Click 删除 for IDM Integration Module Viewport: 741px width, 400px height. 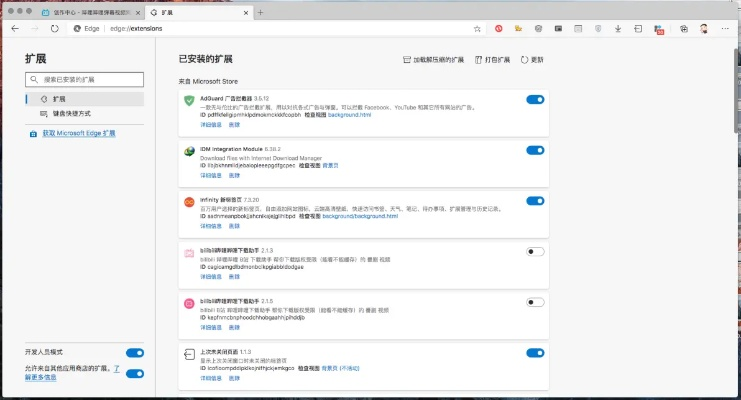click(x=234, y=175)
